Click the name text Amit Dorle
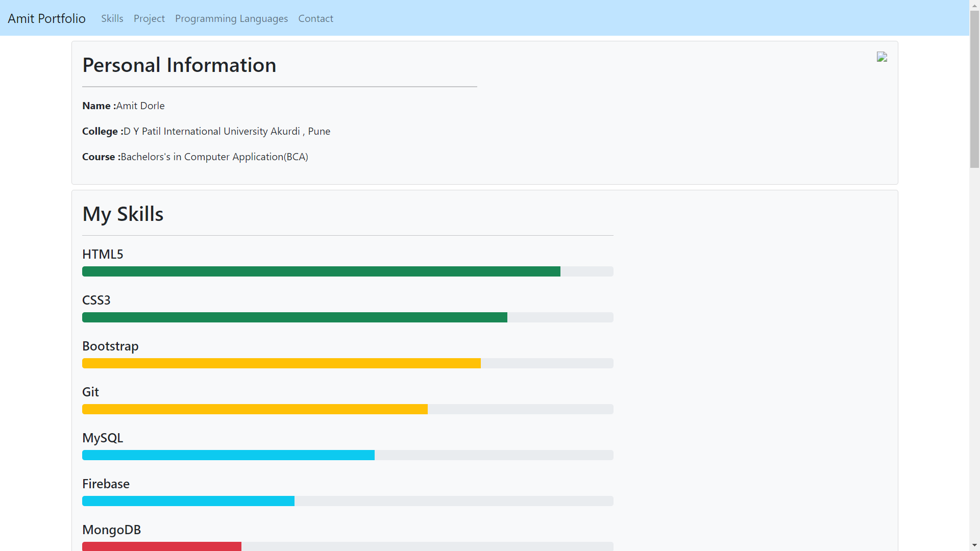The height and width of the screenshot is (551, 980). pos(140,106)
